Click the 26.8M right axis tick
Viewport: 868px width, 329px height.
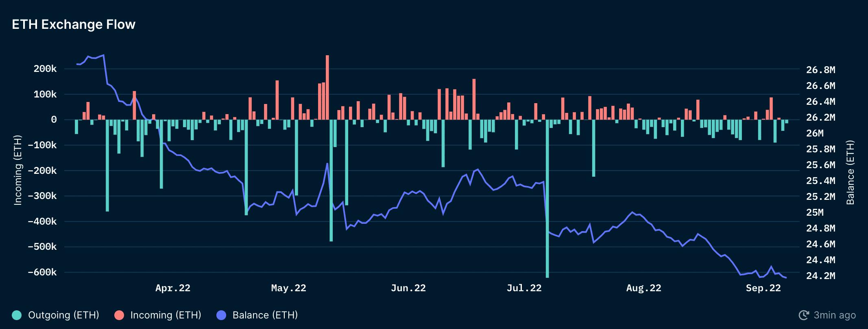[x=820, y=70]
